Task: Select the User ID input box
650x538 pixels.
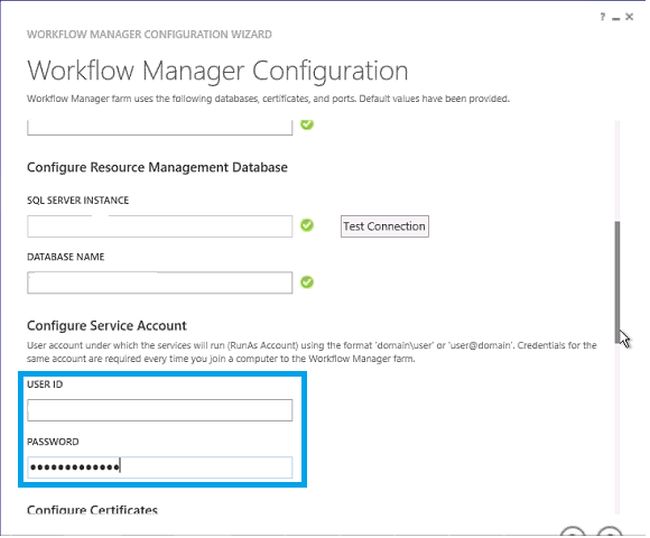Action: tap(160, 410)
